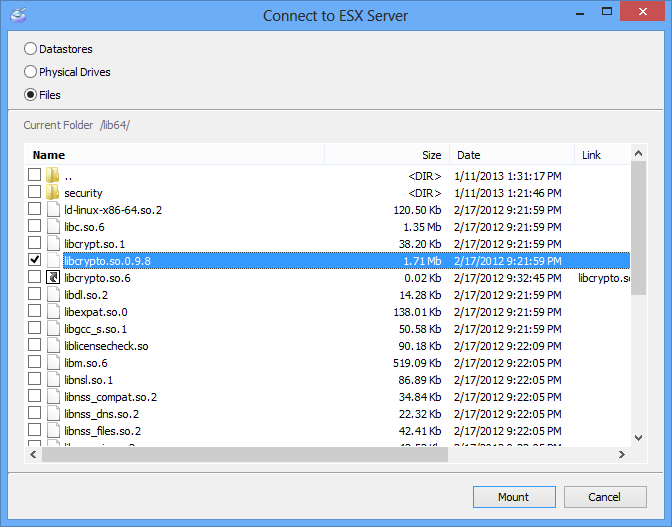Click the libnsl.so.1 file name
The height and width of the screenshot is (527, 672).
[x=89, y=380]
